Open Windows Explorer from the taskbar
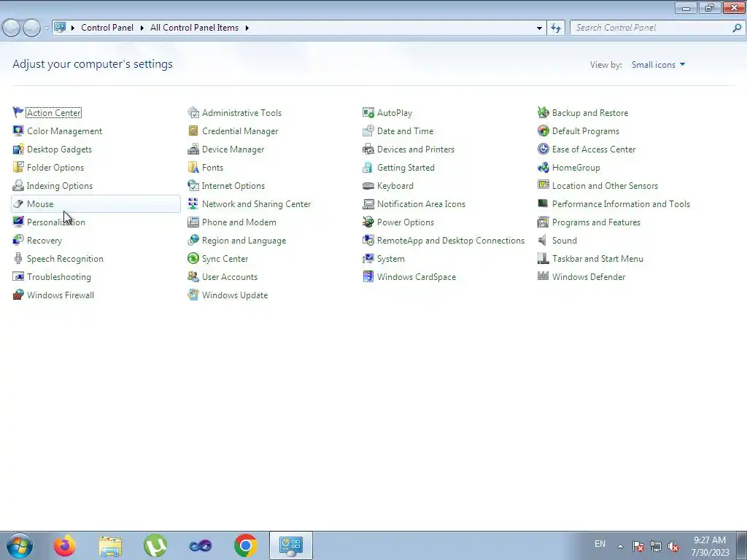This screenshot has width=747, height=560. [x=110, y=545]
